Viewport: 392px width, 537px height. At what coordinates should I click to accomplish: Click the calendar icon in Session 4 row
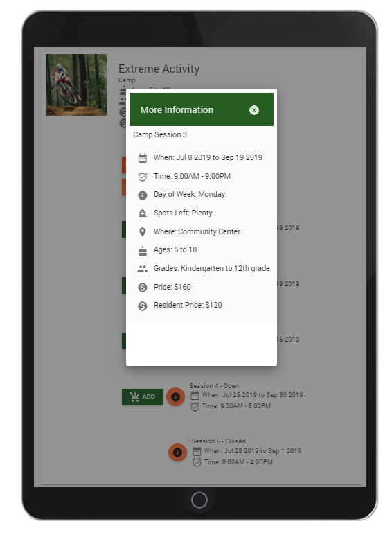(195, 395)
